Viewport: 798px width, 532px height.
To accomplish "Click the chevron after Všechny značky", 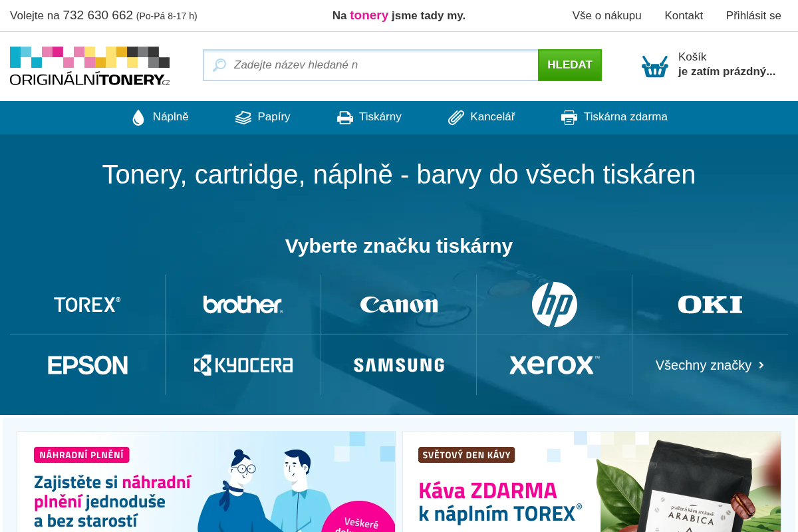I will pos(761,365).
